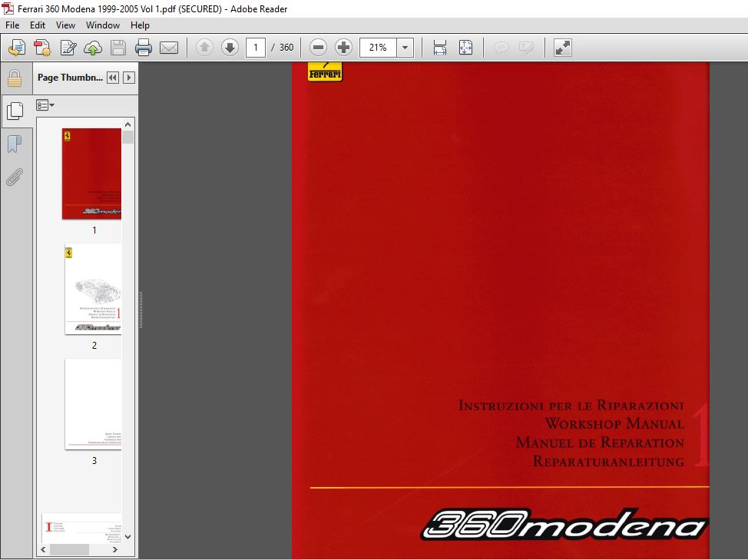The height and width of the screenshot is (560, 748).
Task: Click the total pages "360" text
Action: (x=286, y=47)
